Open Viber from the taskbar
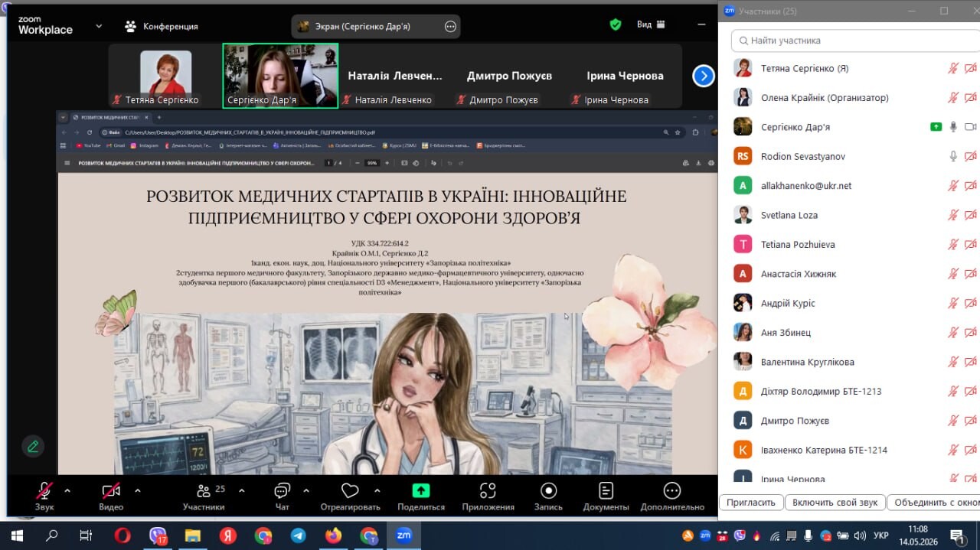The width and height of the screenshot is (980, 550). [x=158, y=535]
